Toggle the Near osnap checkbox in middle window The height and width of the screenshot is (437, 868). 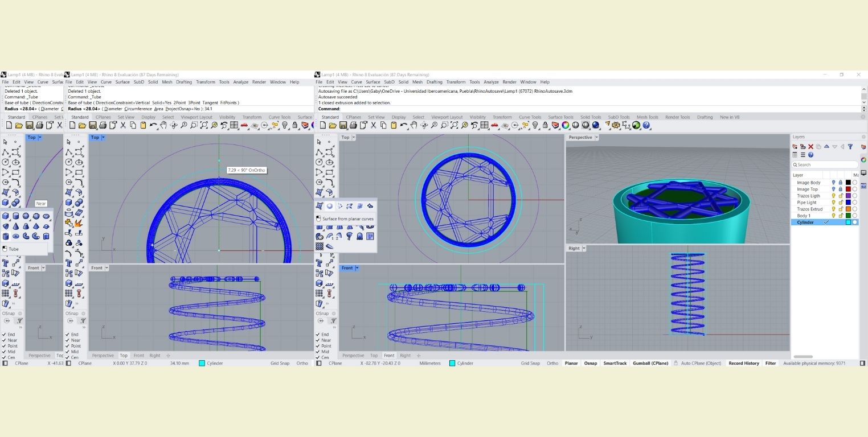[x=68, y=340]
